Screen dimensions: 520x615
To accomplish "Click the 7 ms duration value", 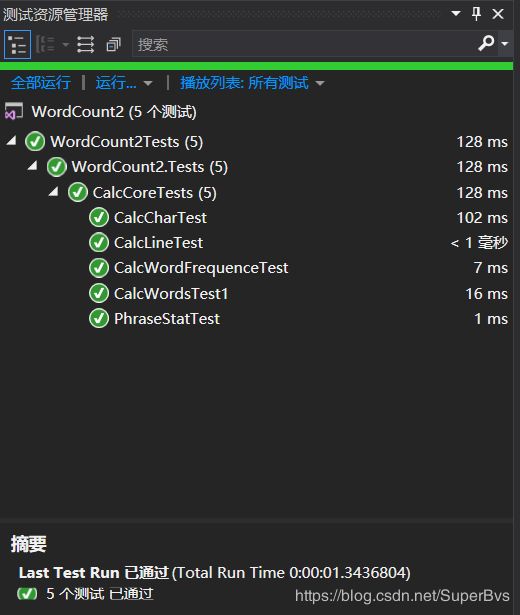I will pos(491,268).
